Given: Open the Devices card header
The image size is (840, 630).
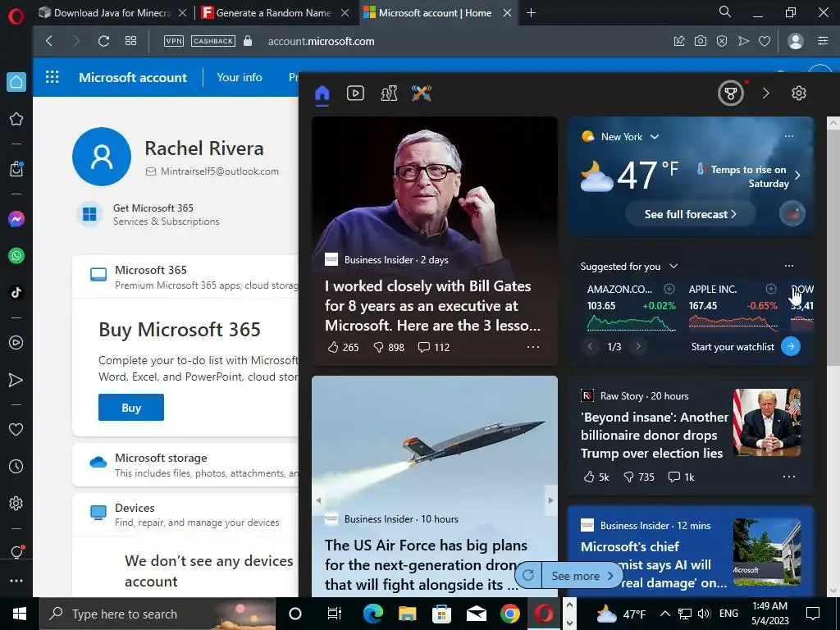Looking at the screenshot, I should (185, 514).
